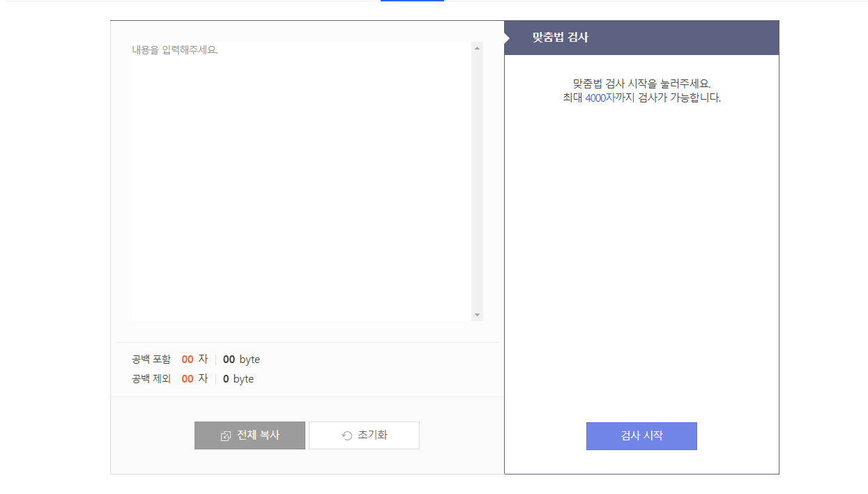Viewport: 868px width, 494px height.
Task: Click the text area scrollbar track
Action: (477, 181)
